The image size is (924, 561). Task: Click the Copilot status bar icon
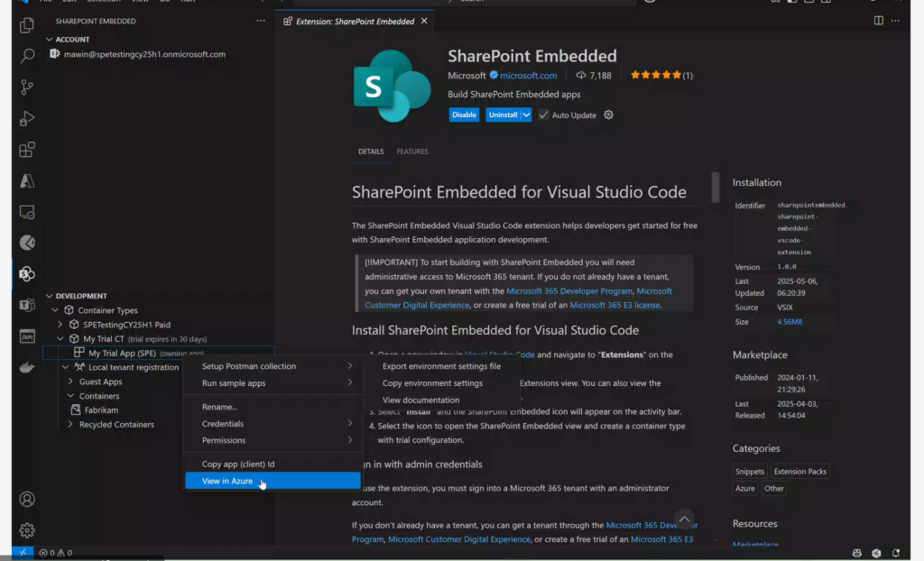point(857,553)
